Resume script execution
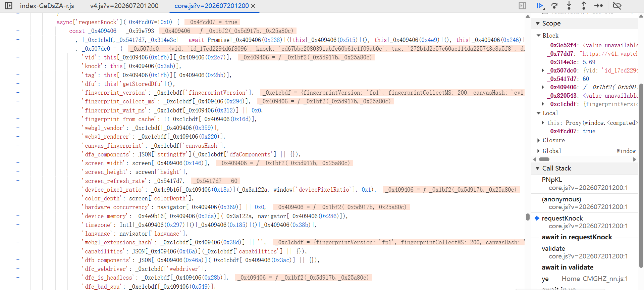The width and height of the screenshot is (644, 290). [x=540, y=6]
